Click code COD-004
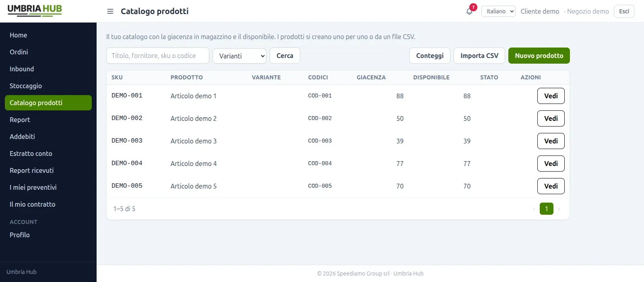This screenshot has height=282, width=644. pyautogui.click(x=320, y=163)
